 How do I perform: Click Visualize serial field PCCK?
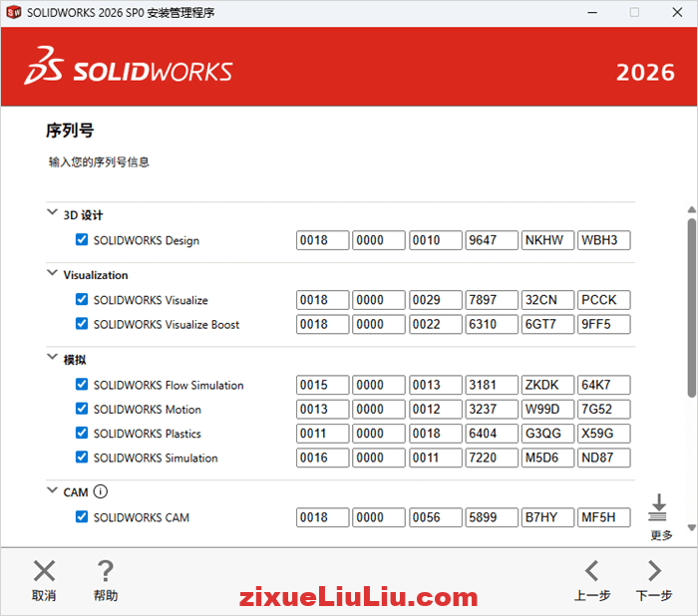point(604,300)
